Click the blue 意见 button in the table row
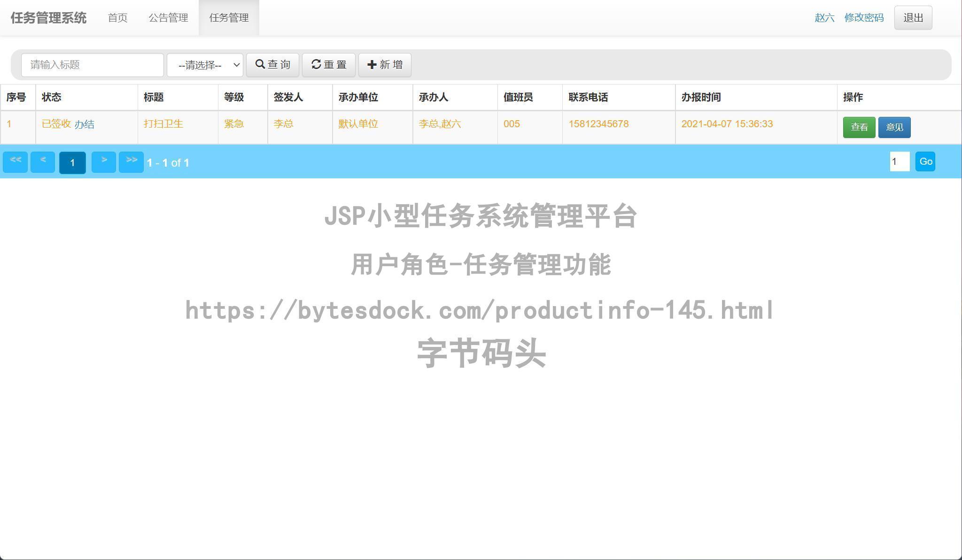This screenshot has height=560, width=962. pyautogui.click(x=894, y=127)
